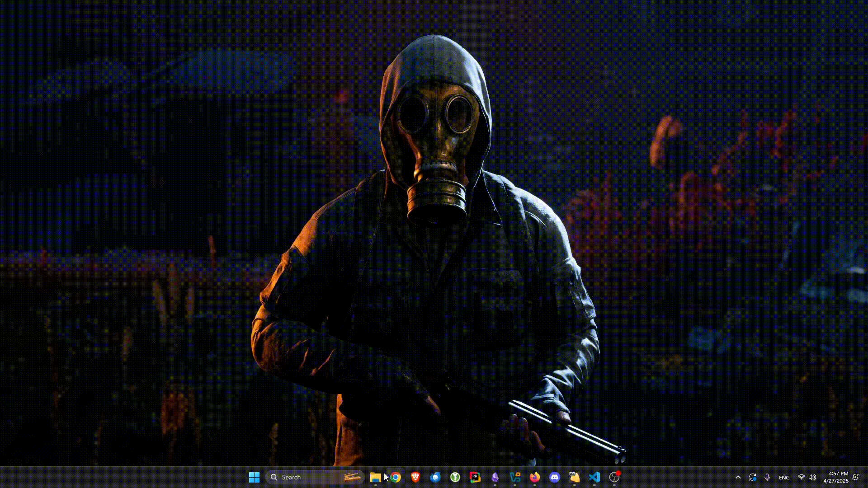Open the green key app in the taskbar

pos(455,477)
